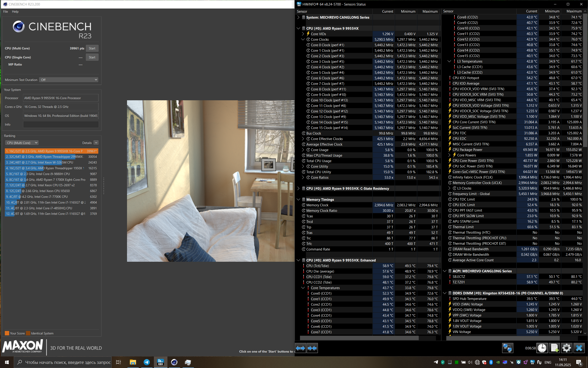Click HWiNFO expand layout arrows button

301,348
